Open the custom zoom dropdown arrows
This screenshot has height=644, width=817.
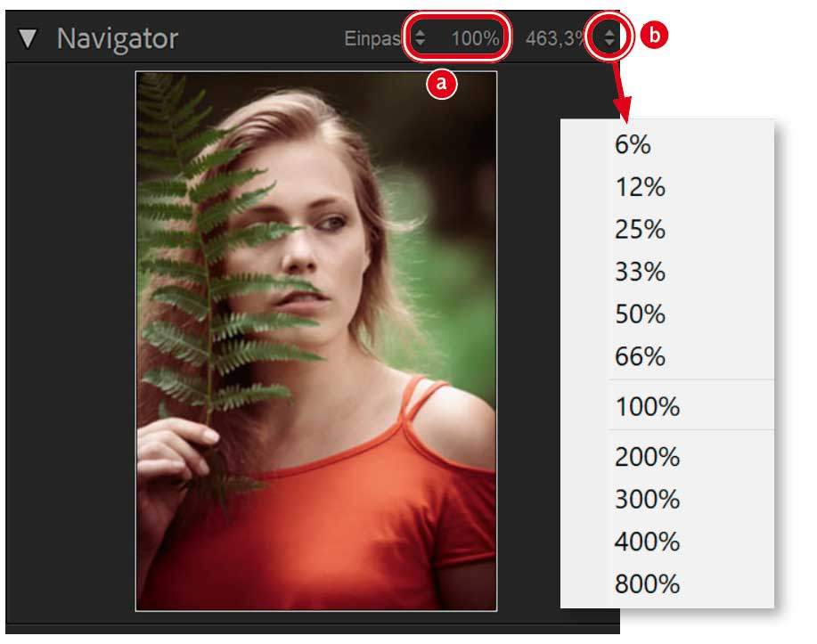tap(609, 37)
